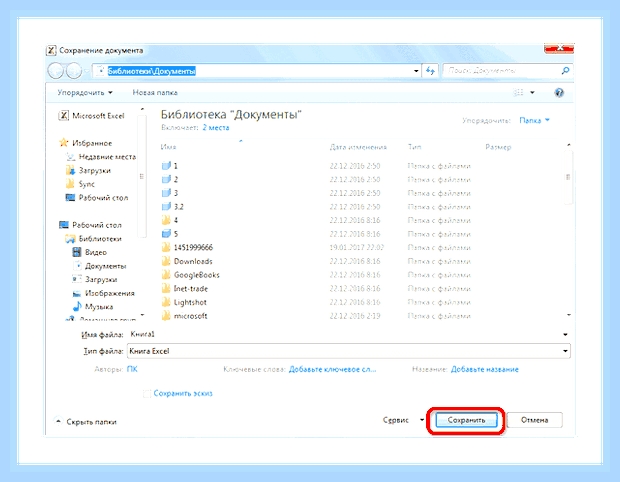The image size is (620, 482).
Task: Sort by the Имя column header
Action: pos(168,147)
